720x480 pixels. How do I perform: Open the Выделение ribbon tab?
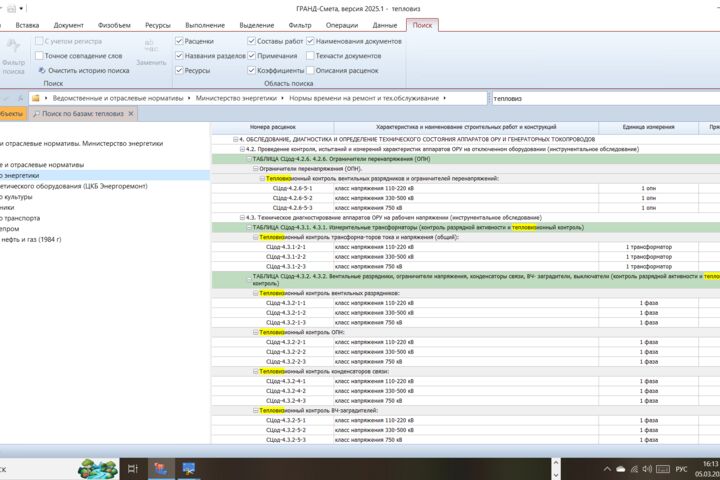tap(257, 25)
